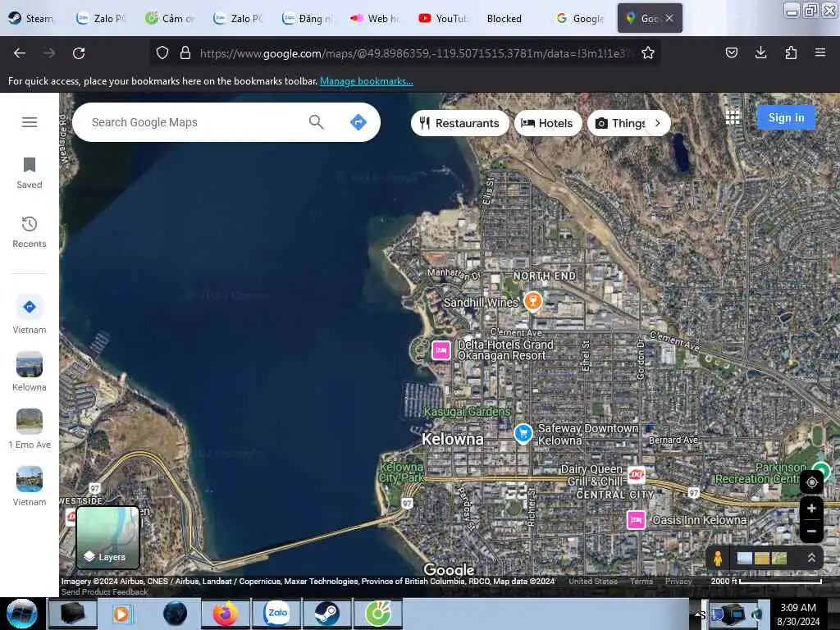Click the Kasugai Gardens label
Viewport: 840px width, 630px height.
pos(467,412)
